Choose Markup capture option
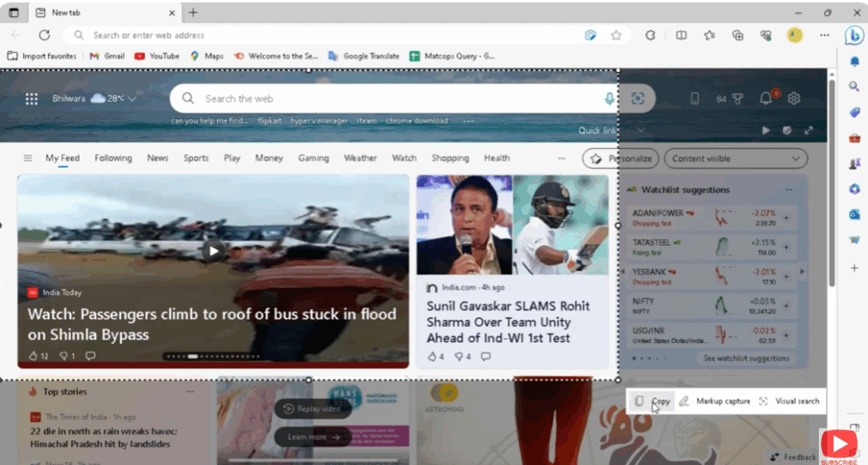 pos(715,401)
